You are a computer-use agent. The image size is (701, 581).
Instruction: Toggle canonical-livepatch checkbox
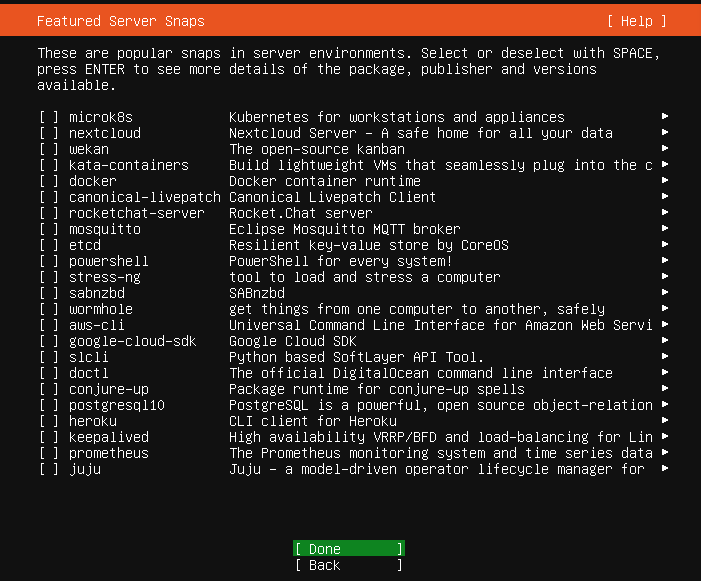click(49, 197)
